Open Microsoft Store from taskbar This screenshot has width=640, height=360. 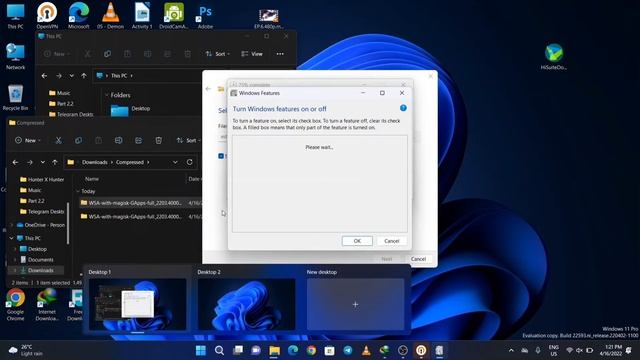pyautogui.click(x=329, y=350)
